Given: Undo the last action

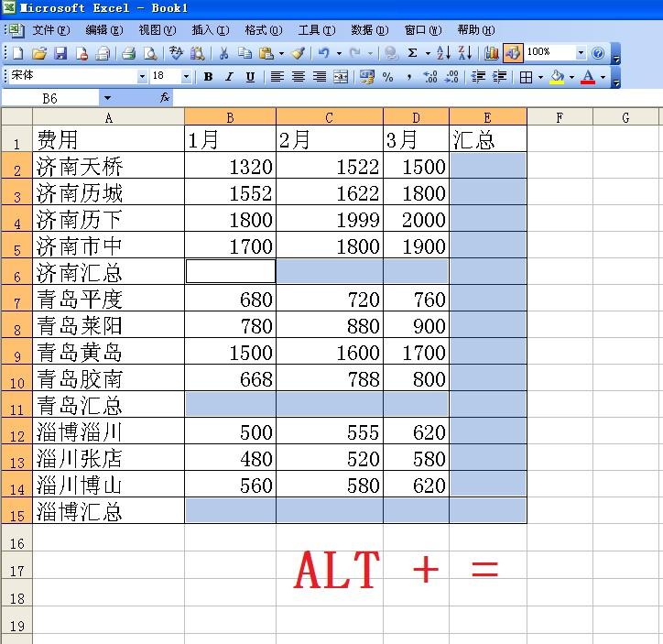Looking at the screenshot, I should [x=324, y=53].
